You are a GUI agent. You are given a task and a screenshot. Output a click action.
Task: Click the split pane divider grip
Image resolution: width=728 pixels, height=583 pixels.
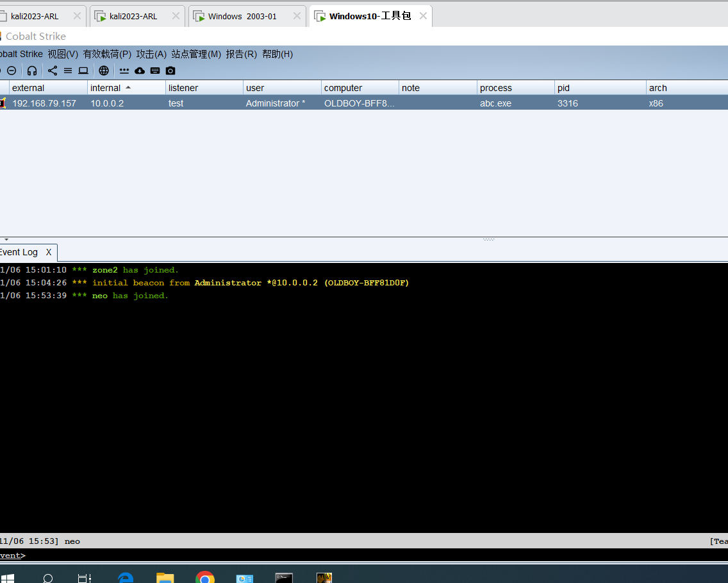(488, 239)
